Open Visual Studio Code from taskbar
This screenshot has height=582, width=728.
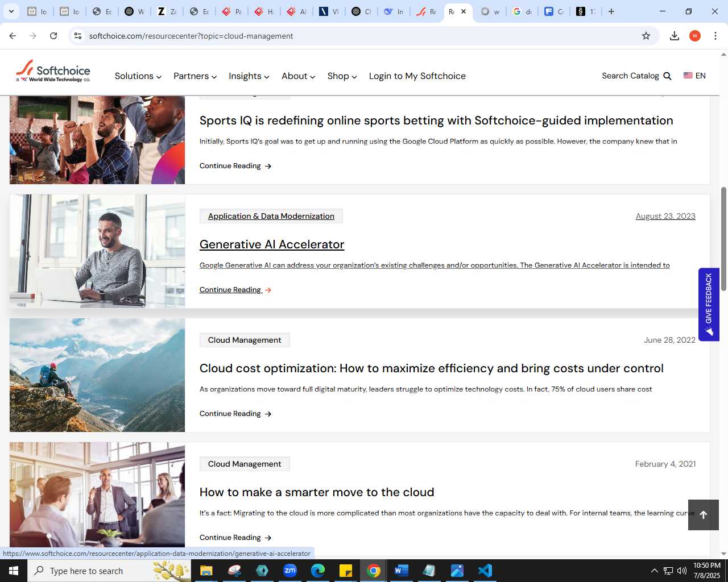(x=485, y=571)
